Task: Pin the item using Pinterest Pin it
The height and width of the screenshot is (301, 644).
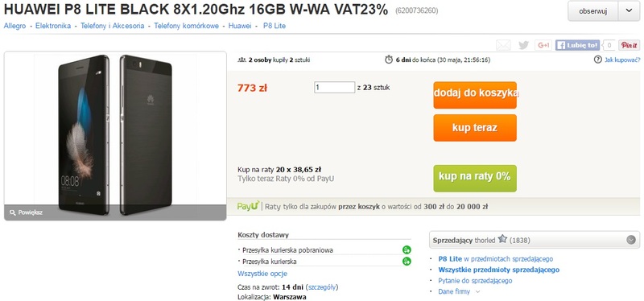Action: click(630, 45)
